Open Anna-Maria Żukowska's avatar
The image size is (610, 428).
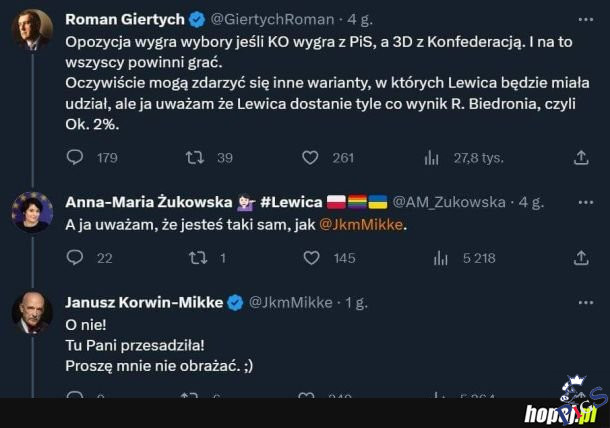[x=32, y=212]
